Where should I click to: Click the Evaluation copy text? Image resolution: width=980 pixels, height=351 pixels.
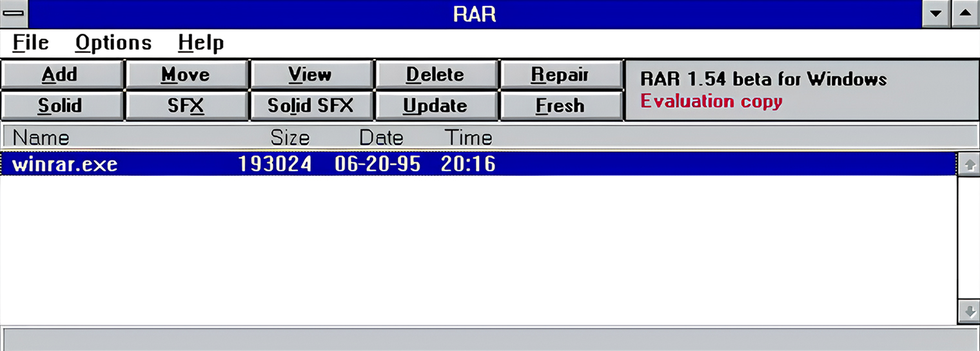pos(711,102)
